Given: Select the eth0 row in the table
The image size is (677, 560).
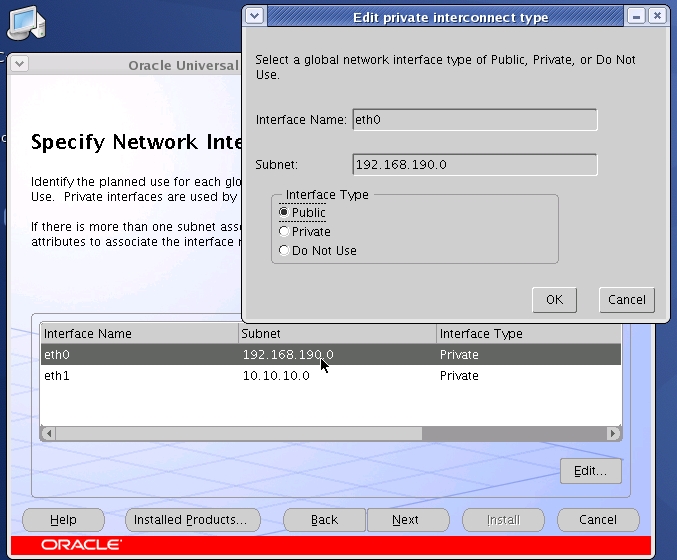Looking at the screenshot, I should (331, 354).
